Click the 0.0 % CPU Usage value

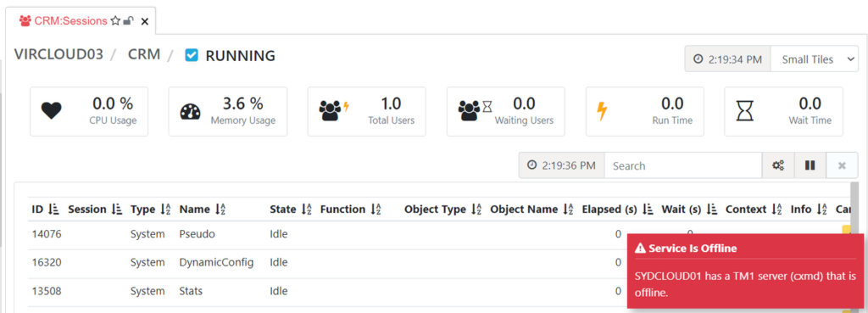[x=113, y=103]
